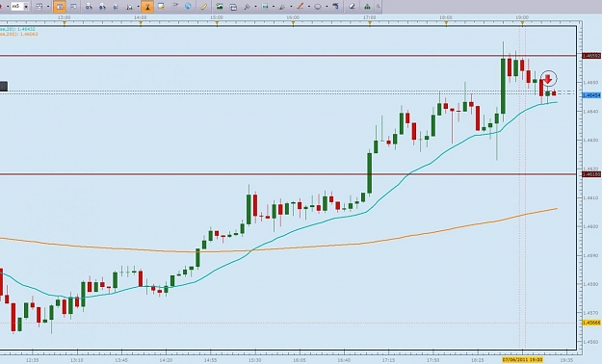Select the upper horizontal resistance line at 1.46592
Image resolution: width=602 pixels, height=364 pixels.
(x=288, y=56)
